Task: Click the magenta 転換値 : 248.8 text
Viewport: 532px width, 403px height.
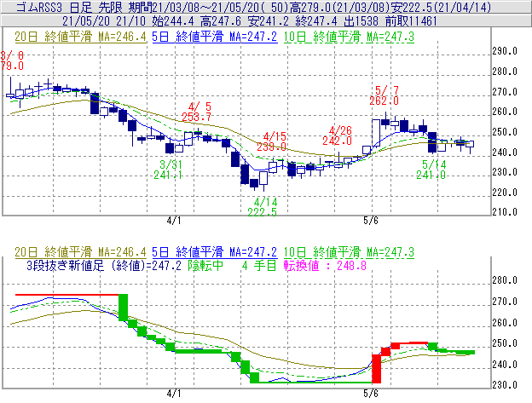Action: (x=325, y=265)
